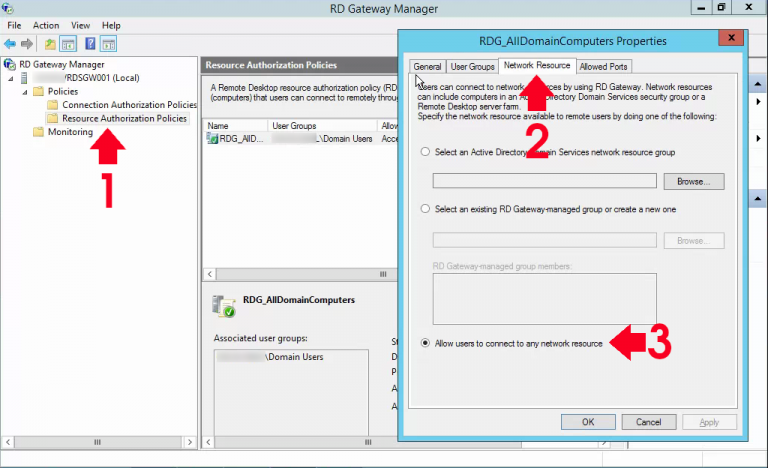Switch to the Network Resource tab
The image size is (768, 468).
537,65
